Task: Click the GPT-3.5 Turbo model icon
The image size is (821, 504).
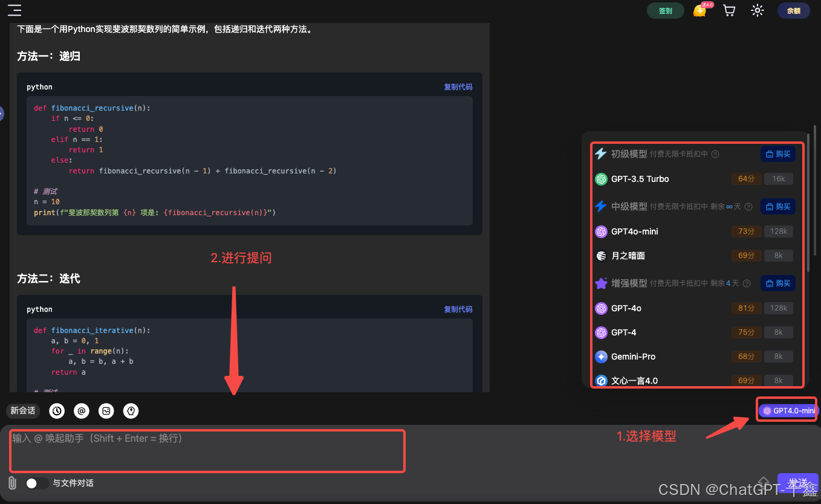Action: coord(601,179)
